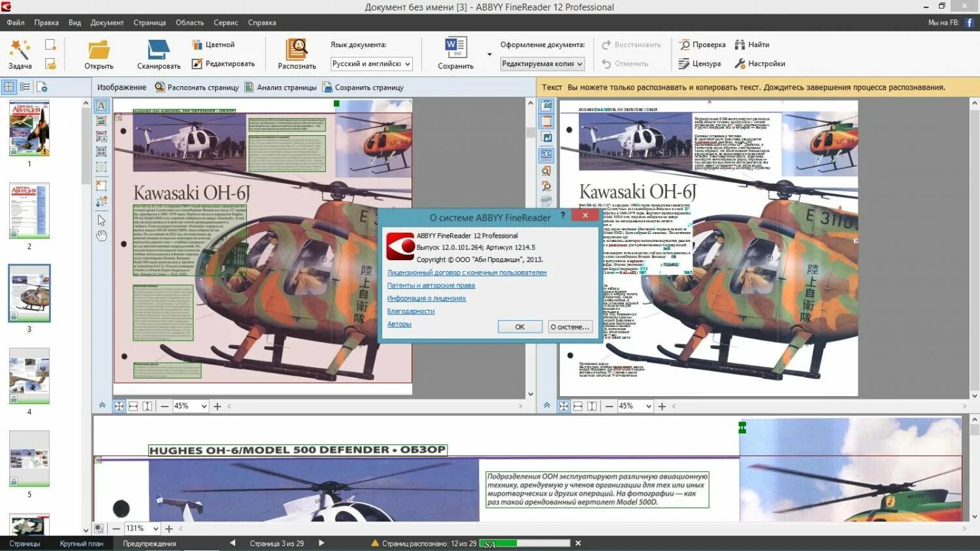Select the text area drawing tool
The image size is (980, 551).
(101, 106)
